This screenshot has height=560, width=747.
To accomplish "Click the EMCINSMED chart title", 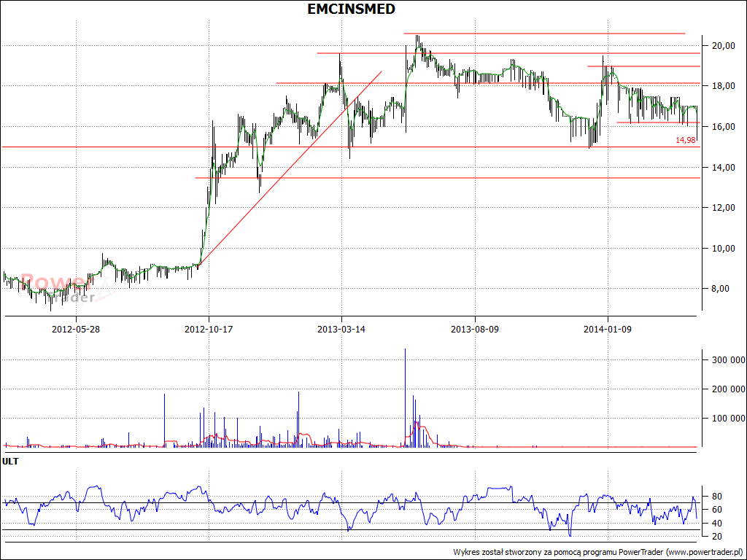I will pos(351,9).
